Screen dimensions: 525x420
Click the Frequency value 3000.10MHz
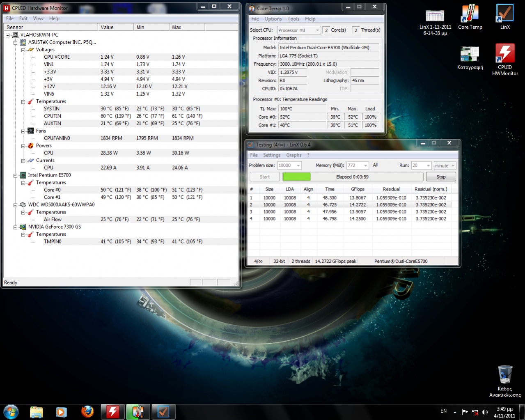tap(328, 64)
